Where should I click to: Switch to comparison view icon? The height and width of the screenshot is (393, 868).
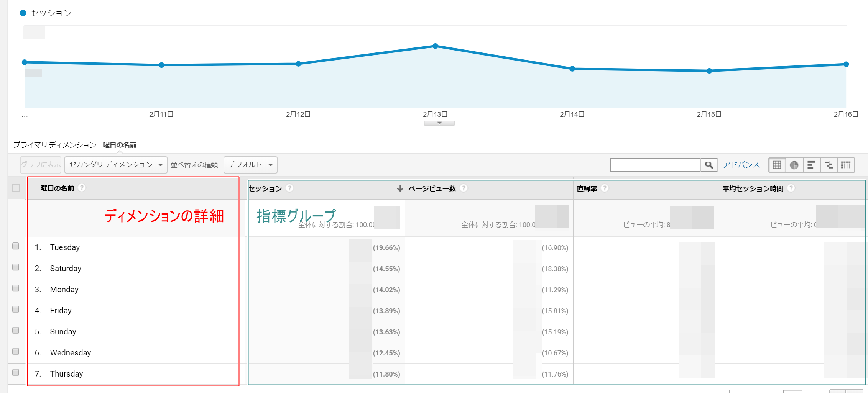(x=829, y=165)
